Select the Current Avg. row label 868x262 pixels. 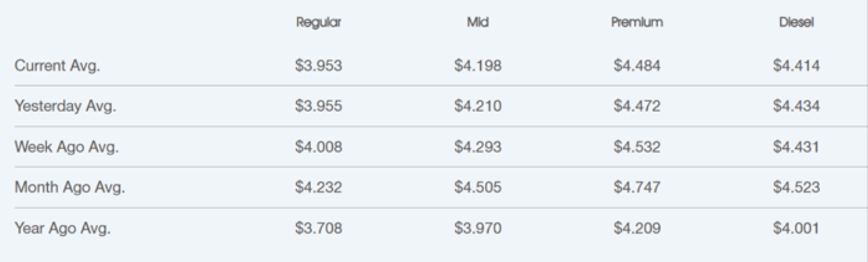pos(57,66)
